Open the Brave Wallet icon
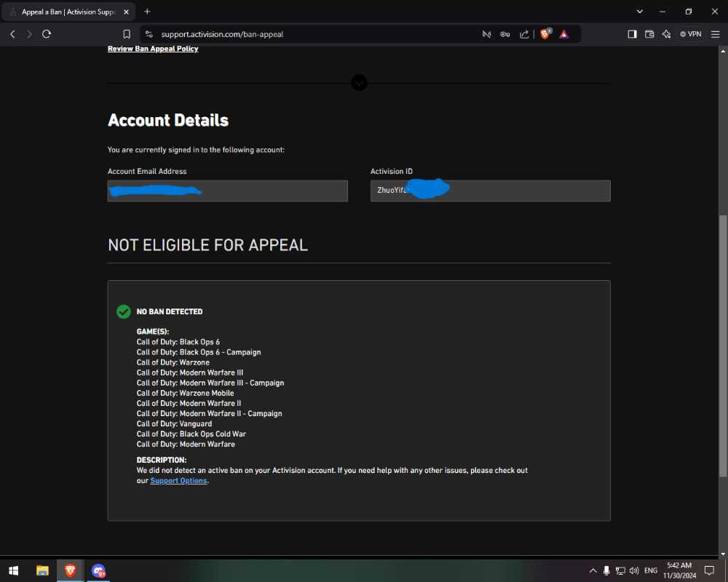This screenshot has width=728, height=582. [649, 34]
